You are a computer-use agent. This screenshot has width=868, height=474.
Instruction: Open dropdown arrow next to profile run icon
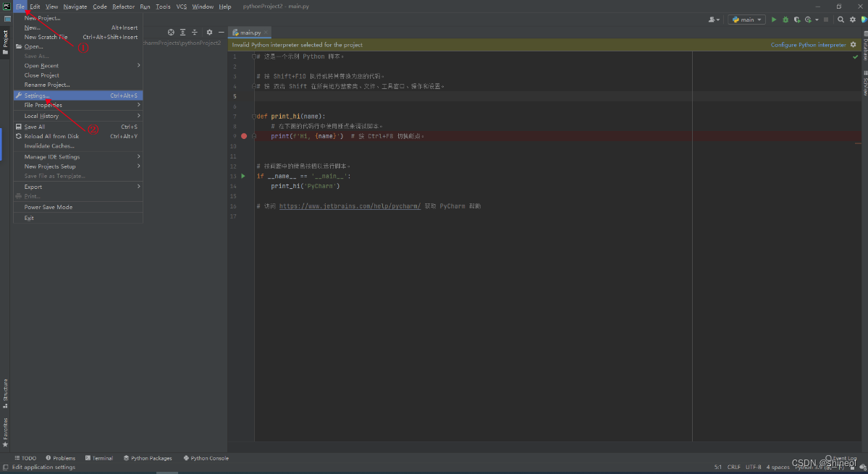pos(817,20)
